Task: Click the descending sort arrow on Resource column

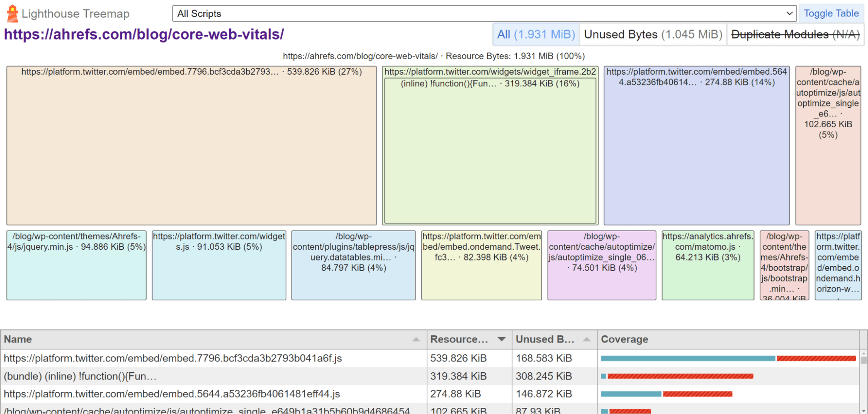Action: pyautogui.click(x=502, y=339)
